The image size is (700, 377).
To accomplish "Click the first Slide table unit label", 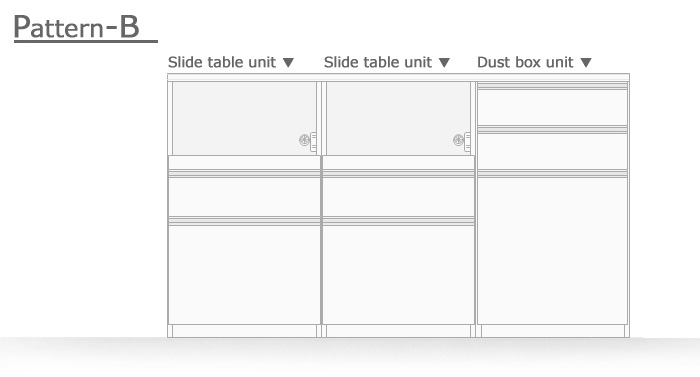I will 222,62.
